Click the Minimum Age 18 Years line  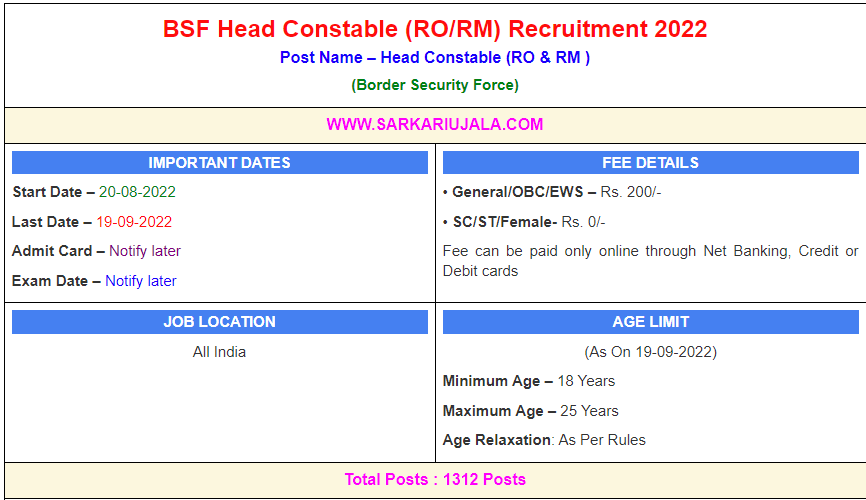coord(529,381)
